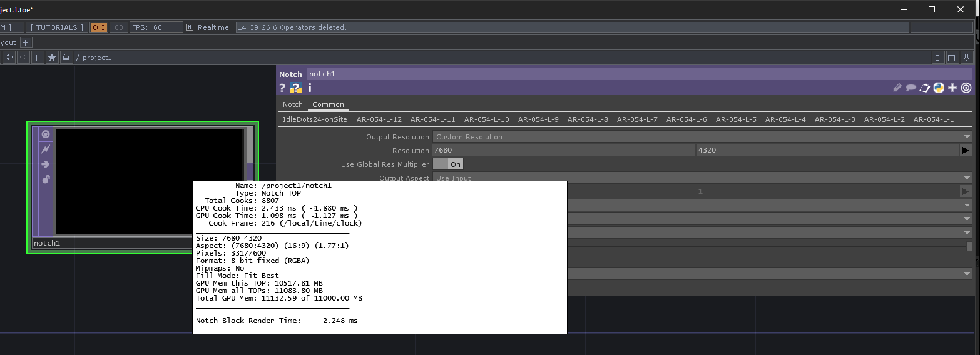Open the AR-054-L-4 tab

pyautogui.click(x=785, y=119)
